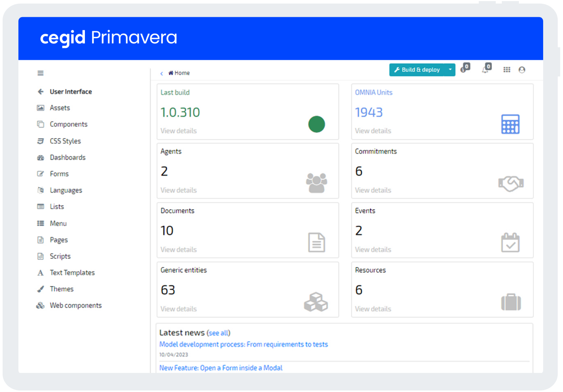Viewport: 563px width, 392px height.
Task: Click the Assets image icon
Action: coord(40,108)
